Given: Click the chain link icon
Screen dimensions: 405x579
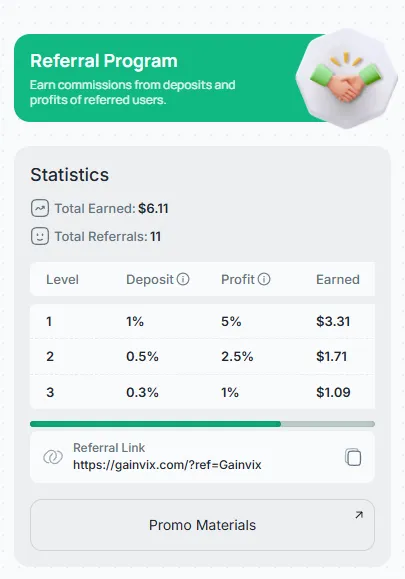Looking at the screenshot, I should 53,457.
